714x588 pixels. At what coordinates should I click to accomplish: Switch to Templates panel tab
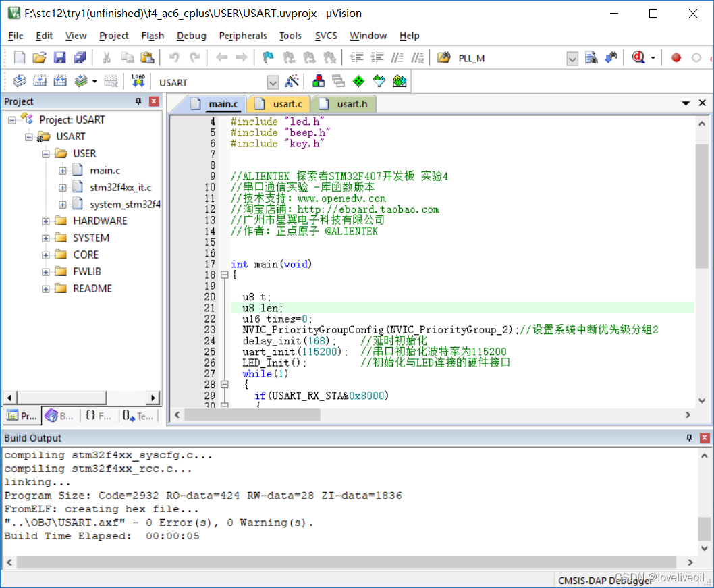coord(138,415)
